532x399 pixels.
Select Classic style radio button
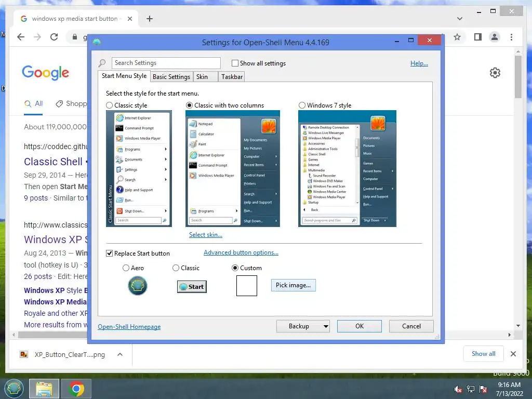coord(109,105)
